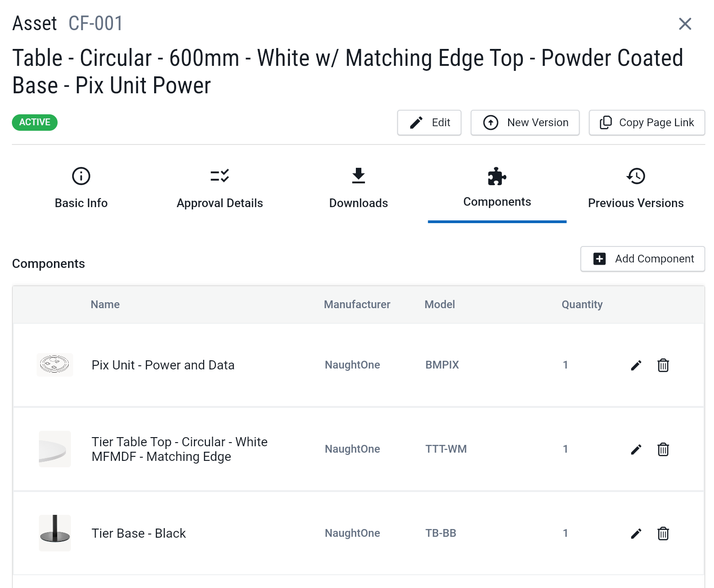Delete Pix Unit - Power and Data component
This screenshot has height=588, width=714.
663,365
